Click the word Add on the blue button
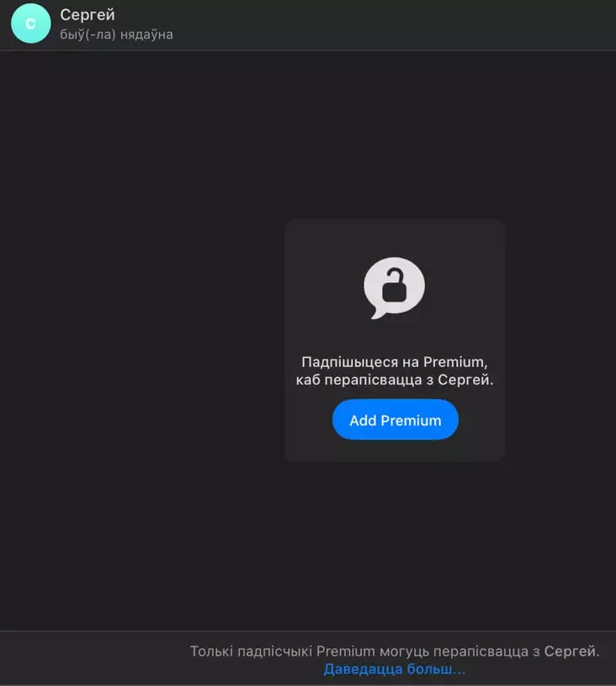616x686 pixels. coord(363,420)
